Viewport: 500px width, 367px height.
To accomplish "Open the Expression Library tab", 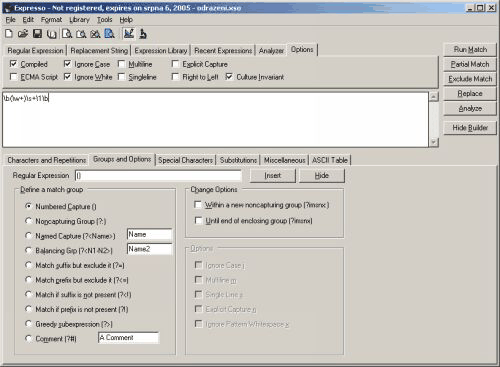I will [x=161, y=51].
